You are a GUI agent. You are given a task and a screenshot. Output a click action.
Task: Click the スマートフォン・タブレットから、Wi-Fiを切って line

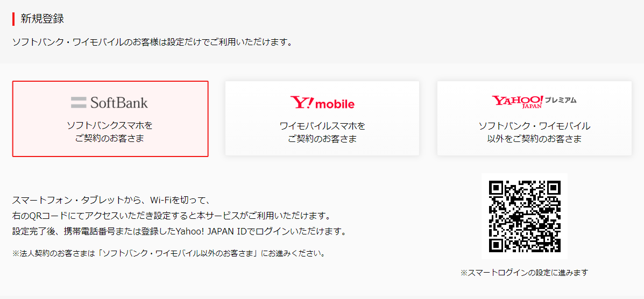111,201
